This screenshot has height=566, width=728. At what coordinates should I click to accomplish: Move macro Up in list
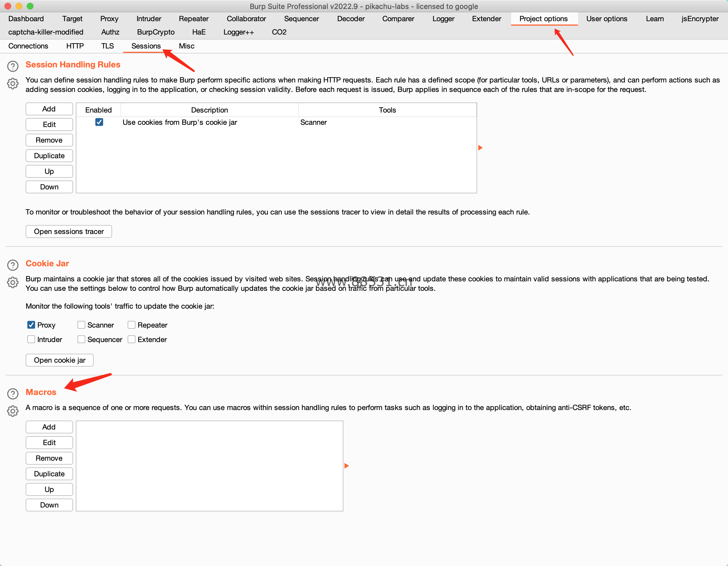click(x=49, y=489)
